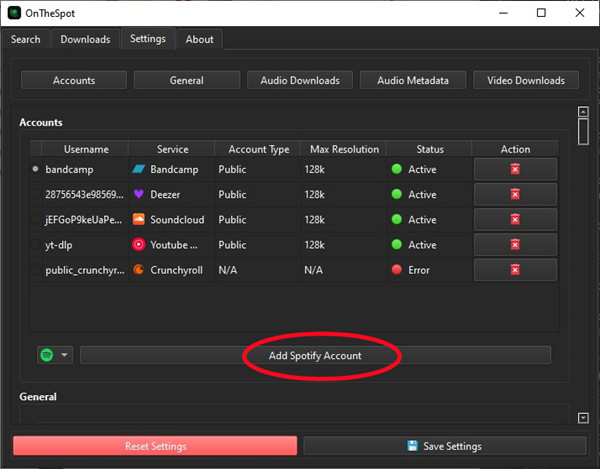Screen dimensions: 600x469
Task: Click the Crunchyroll orange logo icon
Action: [x=139, y=270]
